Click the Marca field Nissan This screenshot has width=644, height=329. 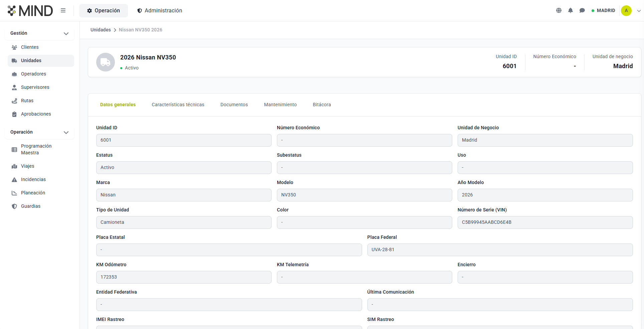(x=184, y=195)
